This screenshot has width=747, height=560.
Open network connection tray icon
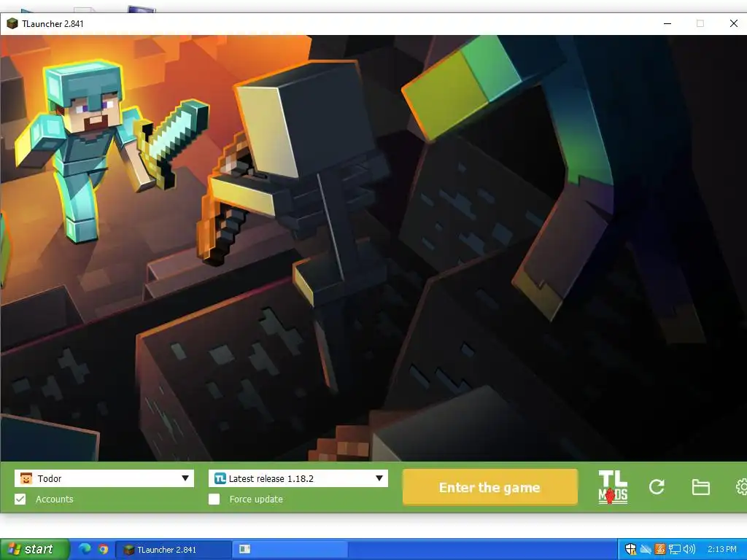(x=674, y=549)
